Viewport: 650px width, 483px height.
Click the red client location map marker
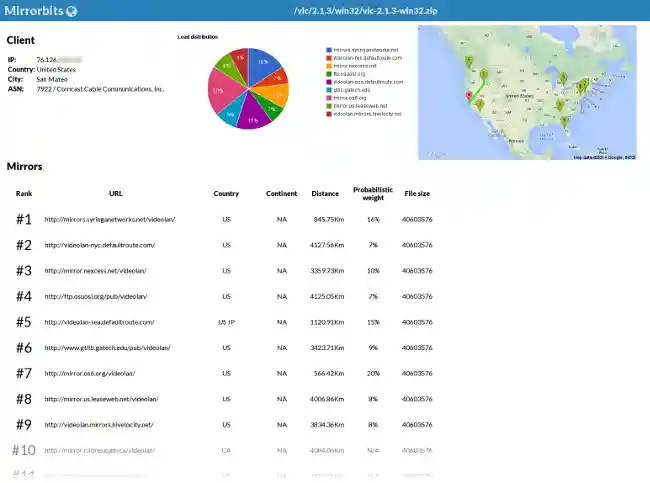465,97
